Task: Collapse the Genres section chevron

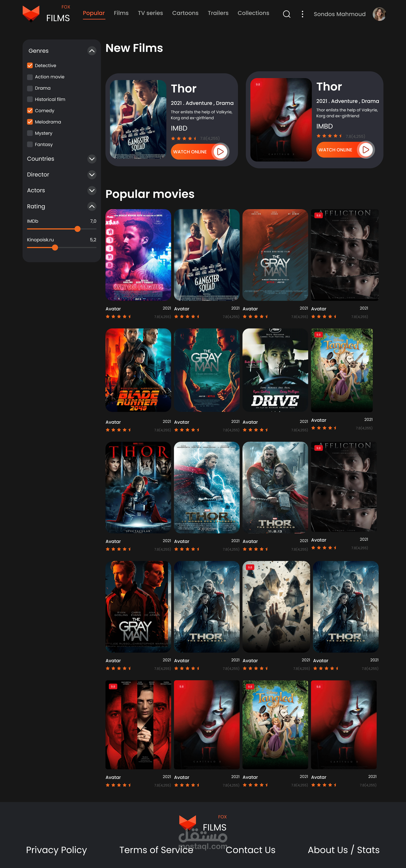Action: [x=92, y=51]
